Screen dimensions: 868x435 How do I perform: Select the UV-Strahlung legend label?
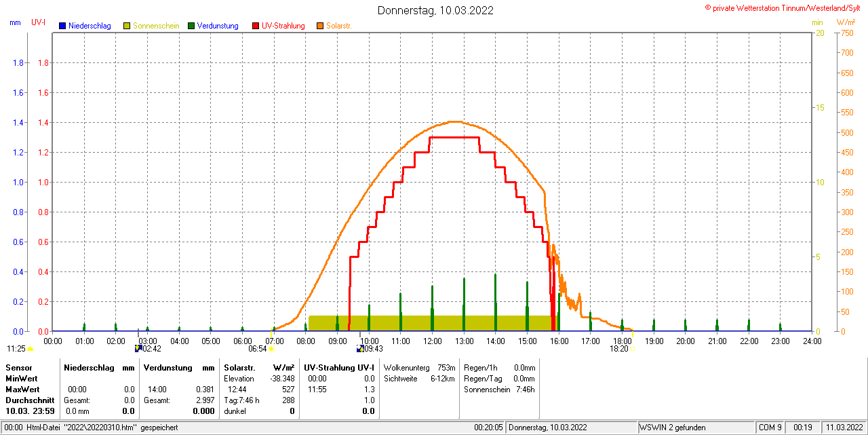coord(283,26)
